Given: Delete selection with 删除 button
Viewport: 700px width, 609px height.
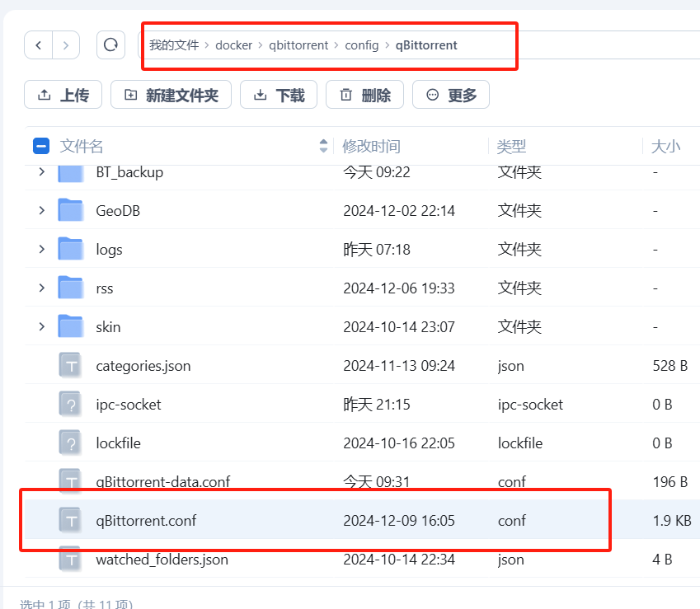Looking at the screenshot, I should 364,95.
